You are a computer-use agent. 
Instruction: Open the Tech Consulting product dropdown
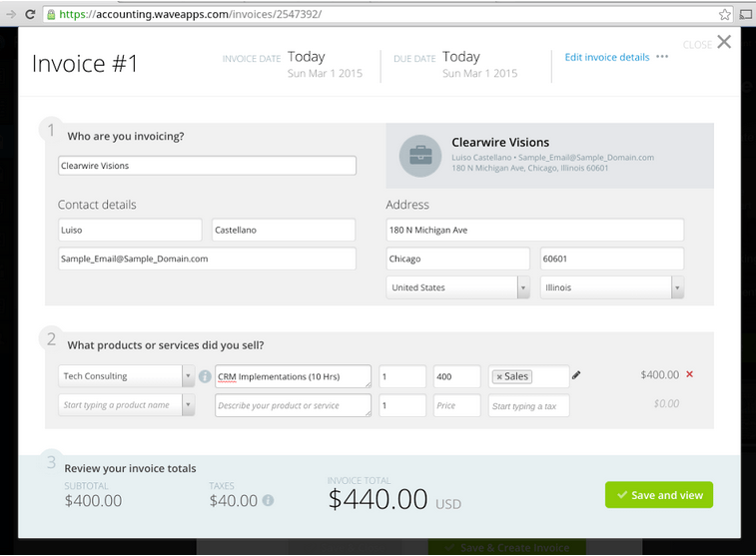[x=126, y=375]
